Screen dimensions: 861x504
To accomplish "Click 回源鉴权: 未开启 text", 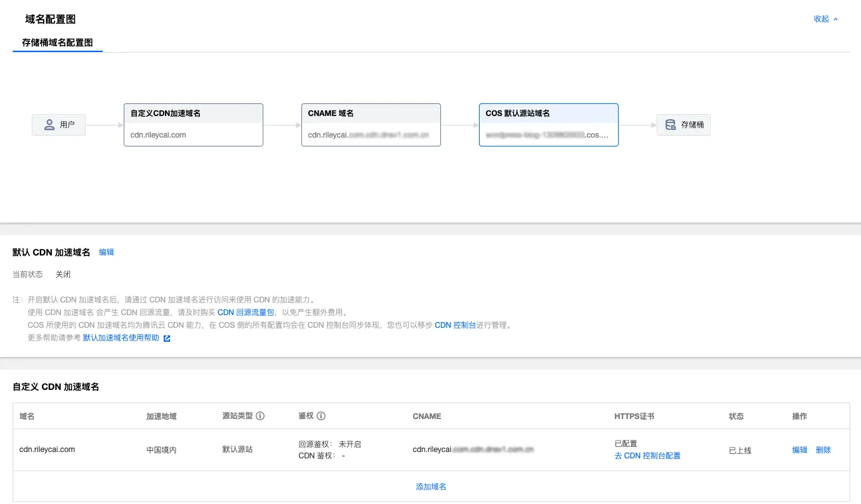I will click(x=330, y=444).
